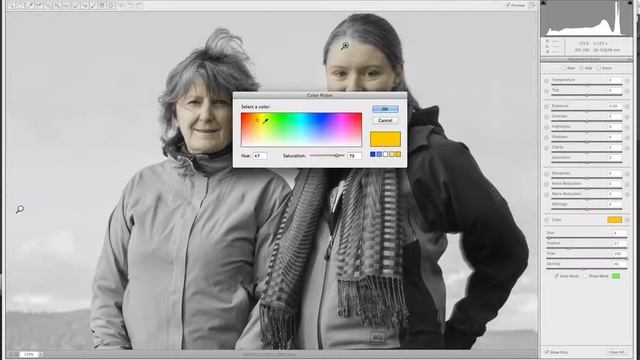
Task: Click Cancel in the Color Picker
Action: coord(385,120)
